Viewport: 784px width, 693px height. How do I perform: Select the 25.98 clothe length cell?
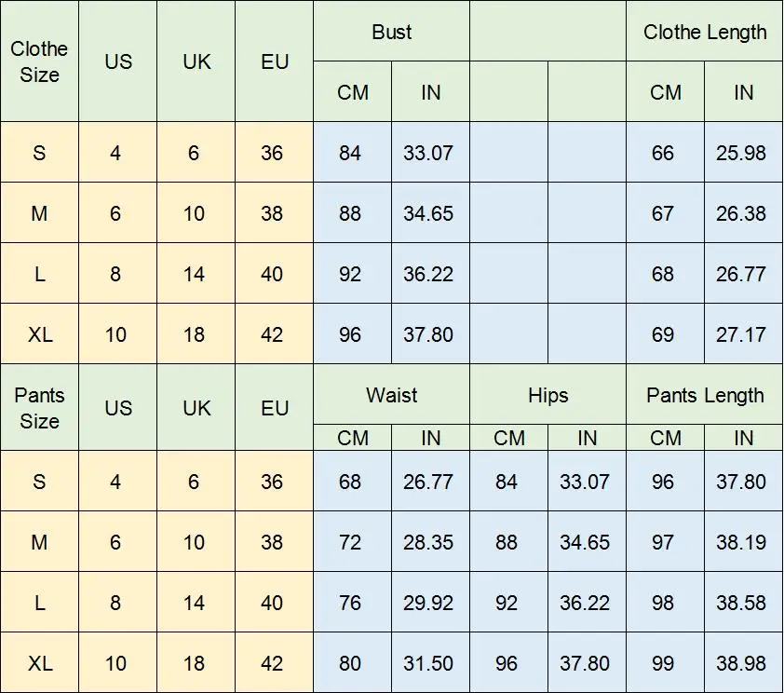[x=741, y=153]
